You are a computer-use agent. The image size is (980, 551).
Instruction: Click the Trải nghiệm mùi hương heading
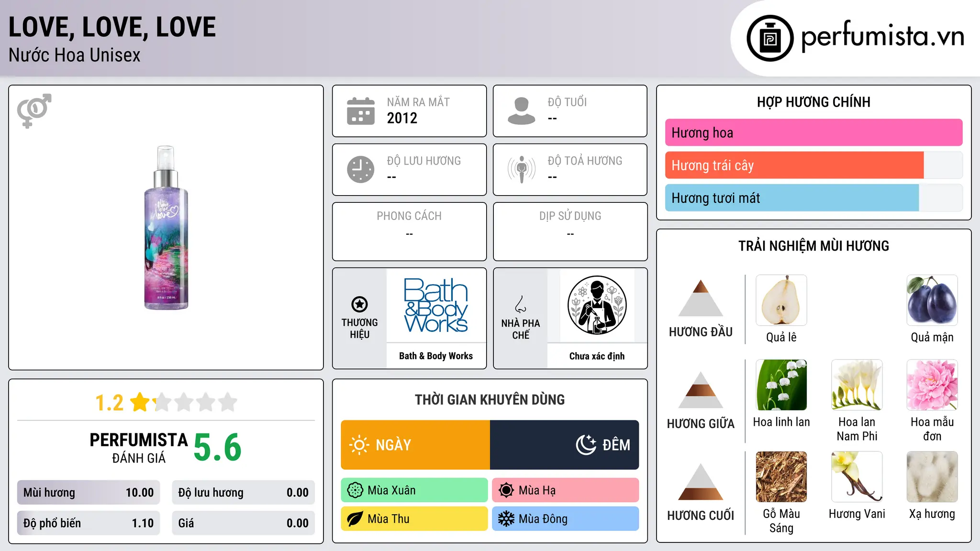813,246
